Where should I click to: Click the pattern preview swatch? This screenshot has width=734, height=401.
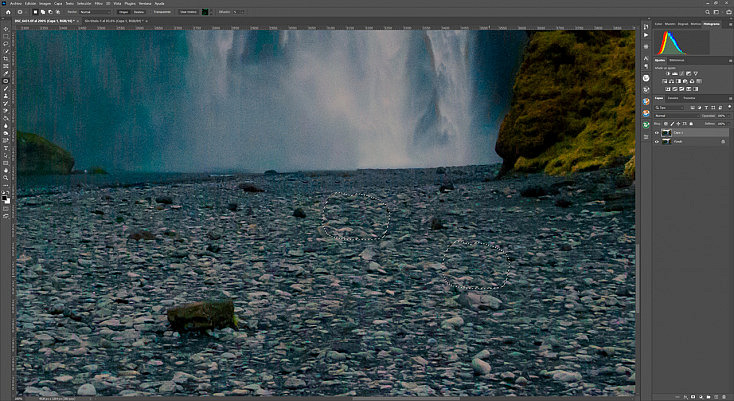[205, 12]
